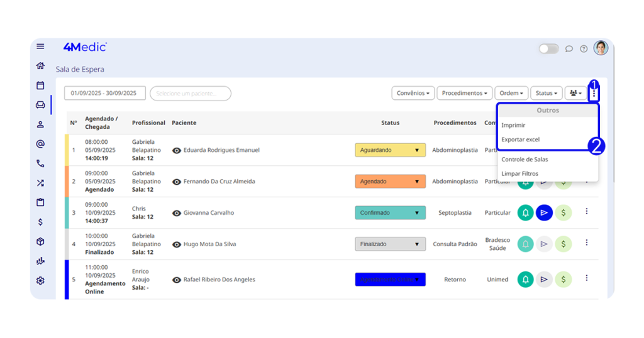Click eye icon beside Hugo Mota Da Silva
Viewport: 644px width, 338px height.
click(177, 244)
